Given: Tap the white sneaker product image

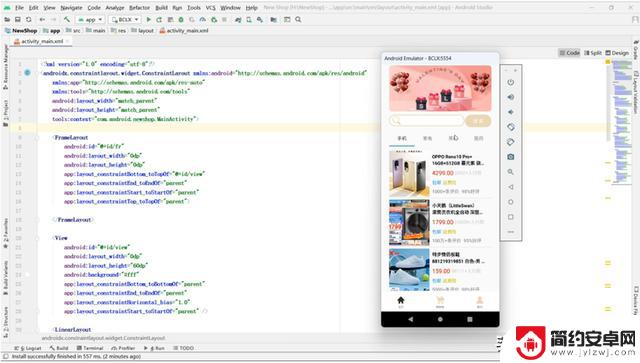Looking at the screenshot, I should (409, 269).
